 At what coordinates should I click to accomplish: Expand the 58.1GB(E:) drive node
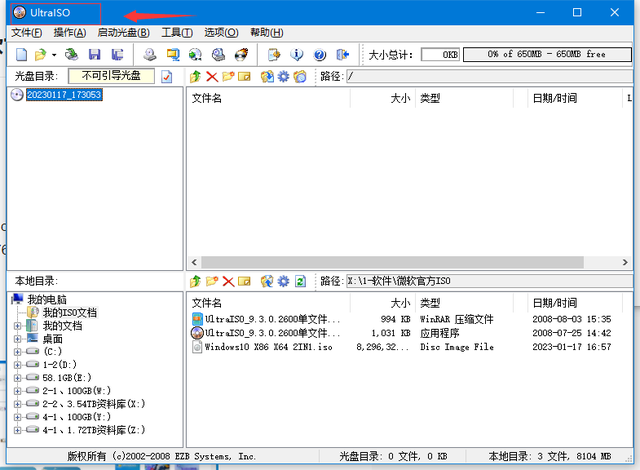[x=17, y=378]
